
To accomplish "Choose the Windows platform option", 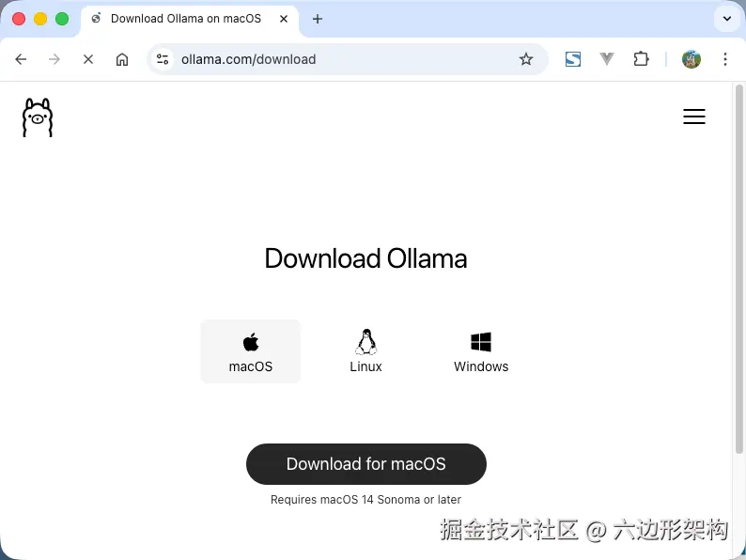I will tap(481, 351).
